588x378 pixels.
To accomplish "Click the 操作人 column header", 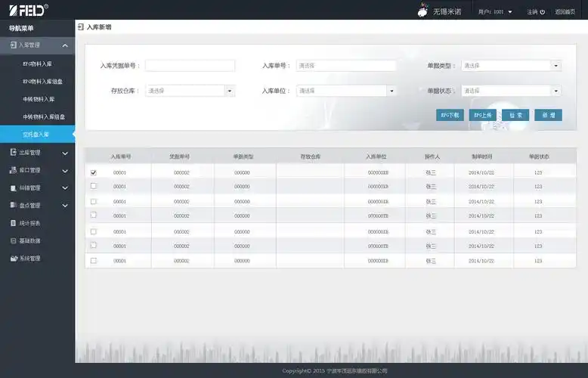I will [432, 156].
